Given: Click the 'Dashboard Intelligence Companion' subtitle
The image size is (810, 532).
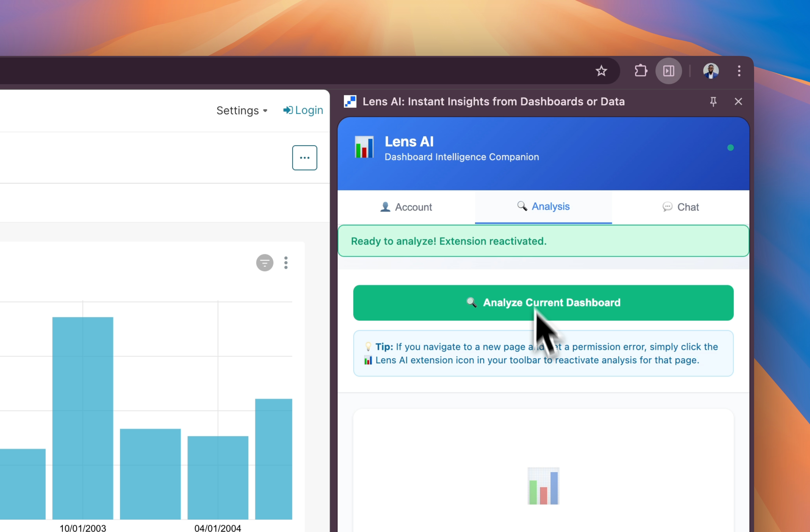Looking at the screenshot, I should 462,157.
